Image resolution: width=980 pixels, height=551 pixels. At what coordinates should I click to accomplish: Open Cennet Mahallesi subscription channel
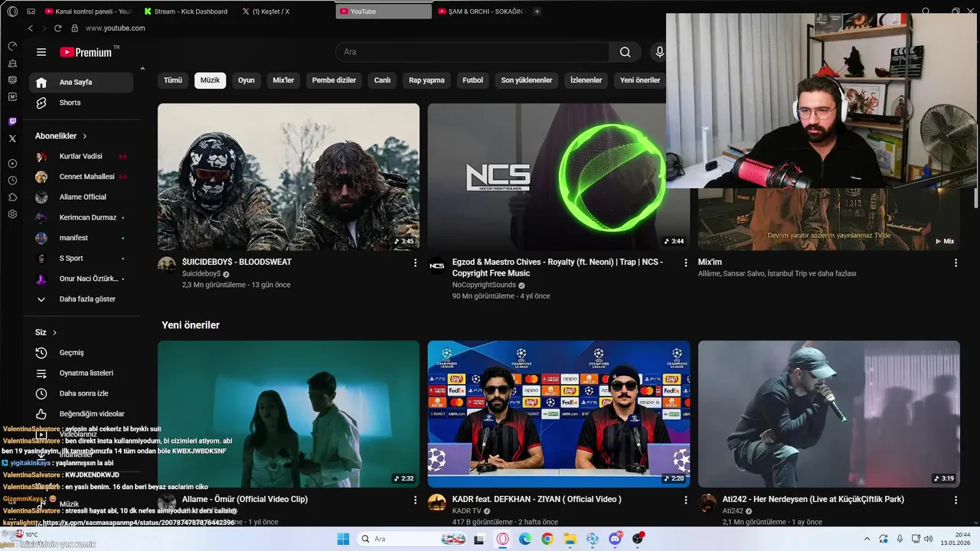point(81,177)
